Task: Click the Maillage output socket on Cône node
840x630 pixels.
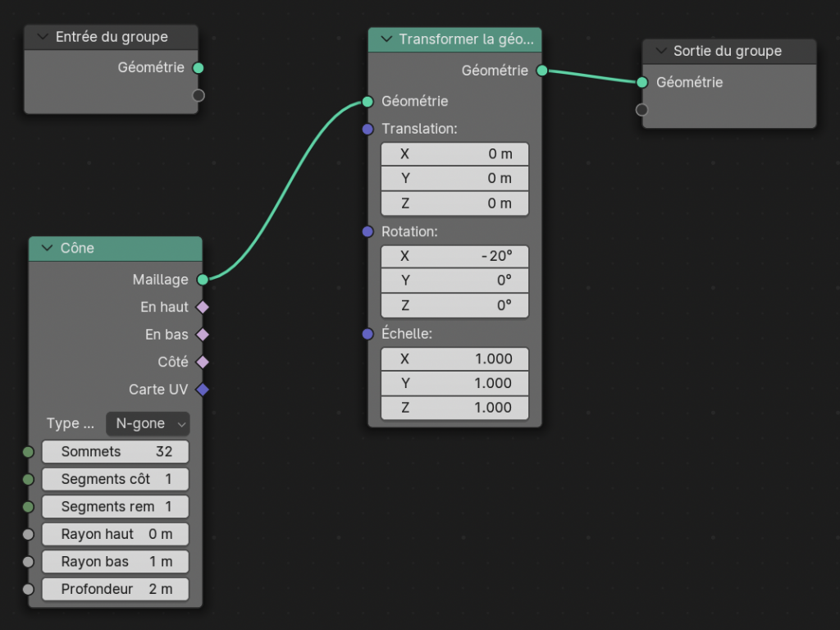Action: (203, 280)
